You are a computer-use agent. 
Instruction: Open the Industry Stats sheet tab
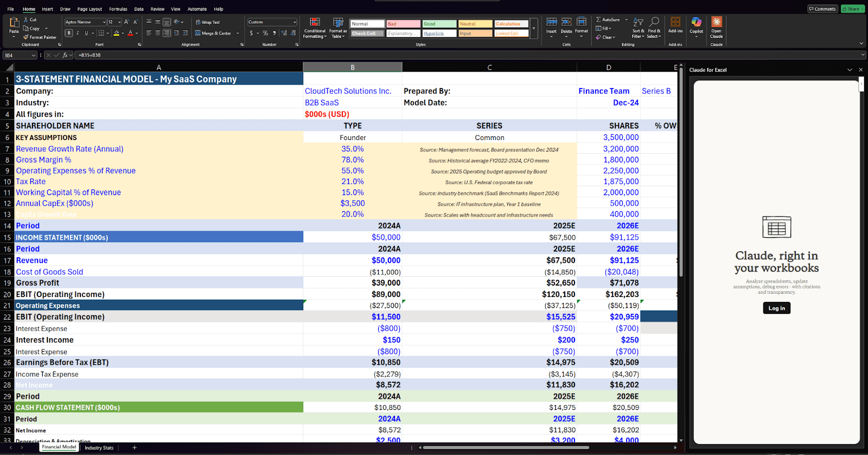(x=99, y=447)
